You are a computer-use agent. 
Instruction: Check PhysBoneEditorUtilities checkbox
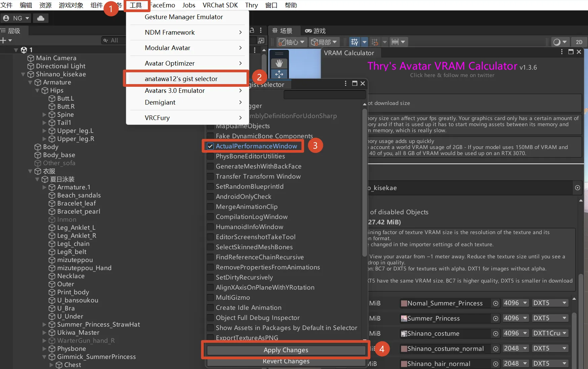(210, 156)
